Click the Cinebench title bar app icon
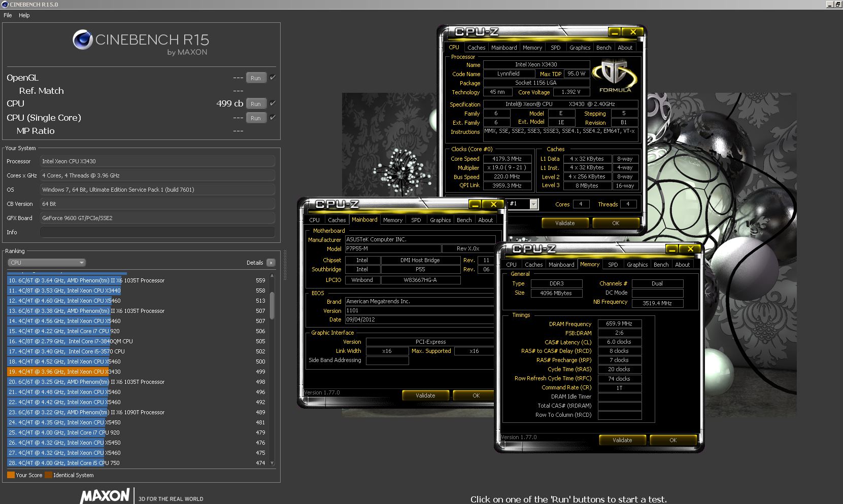Image resolution: width=843 pixels, height=504 pixels. pyautogui.click(x=5, y=5)
